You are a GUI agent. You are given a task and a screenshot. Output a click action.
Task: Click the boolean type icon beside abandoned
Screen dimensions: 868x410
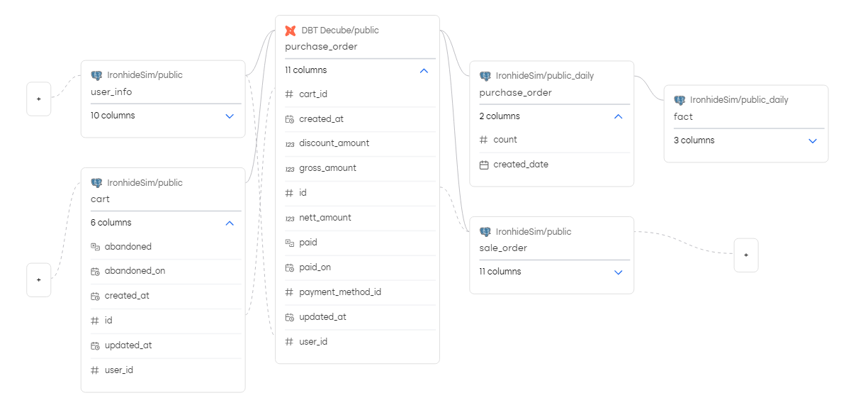(x=95, y=247)
